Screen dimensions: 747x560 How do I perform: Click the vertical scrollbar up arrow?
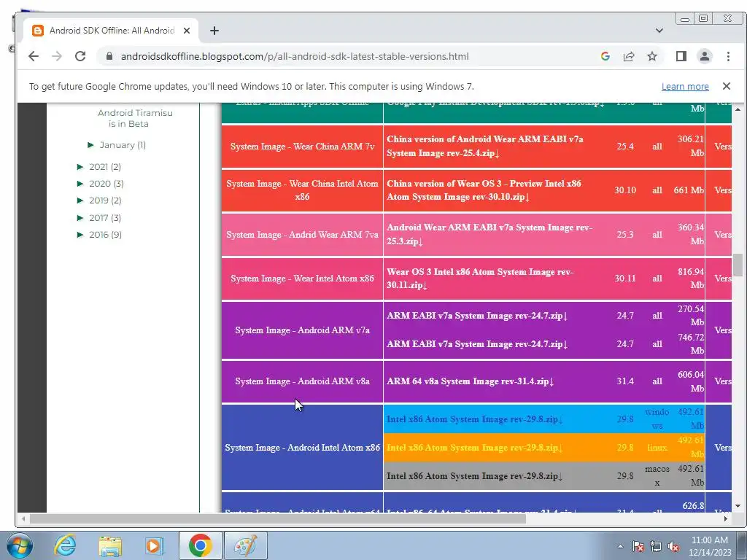tap(738, 109)
